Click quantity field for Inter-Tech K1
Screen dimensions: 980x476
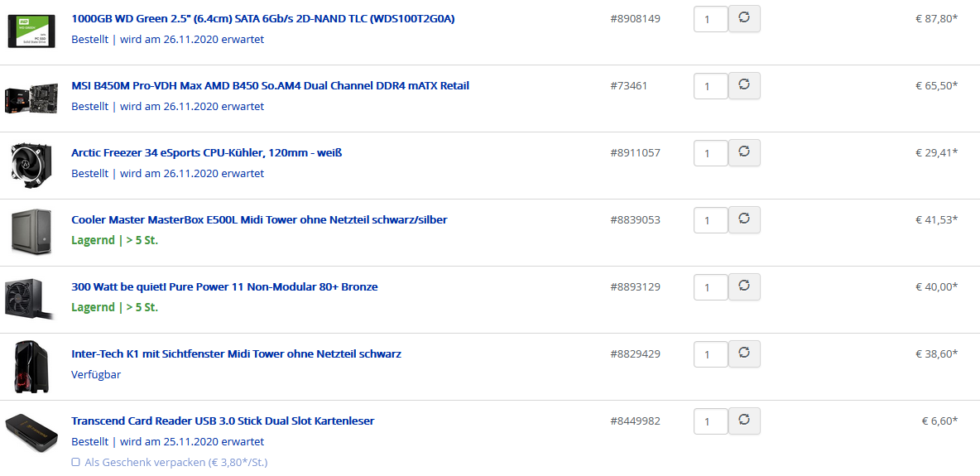[709, 354]
